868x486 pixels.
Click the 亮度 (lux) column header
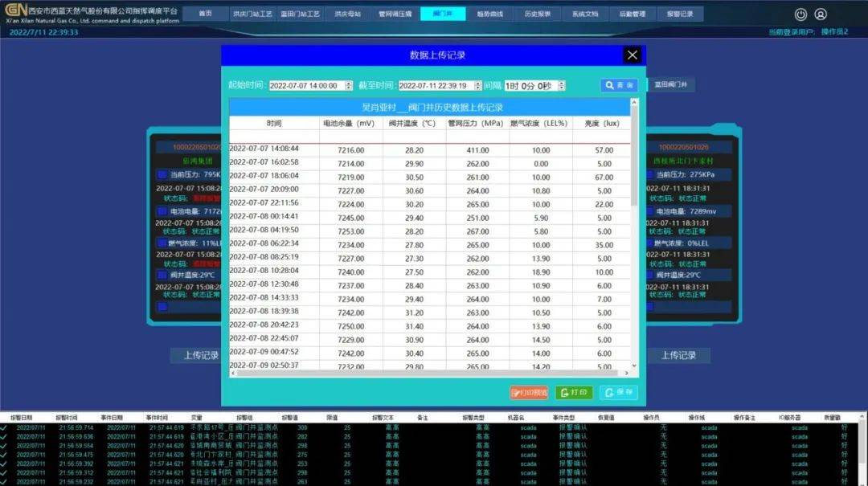pos(602,124)
